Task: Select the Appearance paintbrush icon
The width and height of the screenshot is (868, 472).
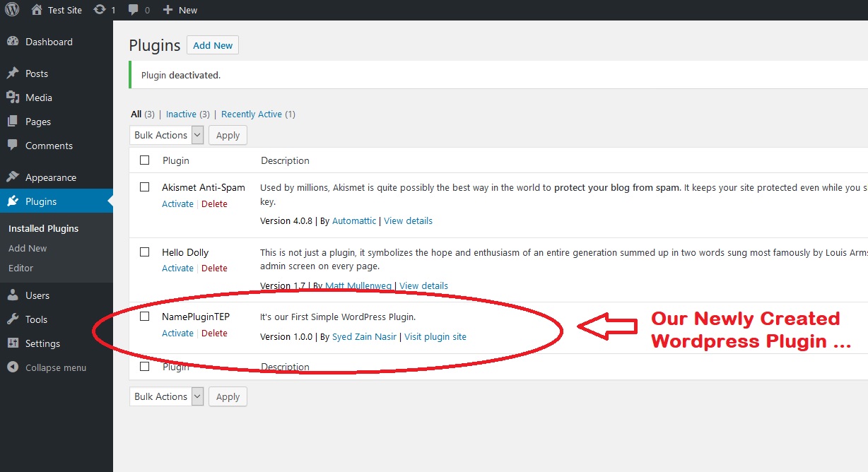Action: click(x=15, y=177)
